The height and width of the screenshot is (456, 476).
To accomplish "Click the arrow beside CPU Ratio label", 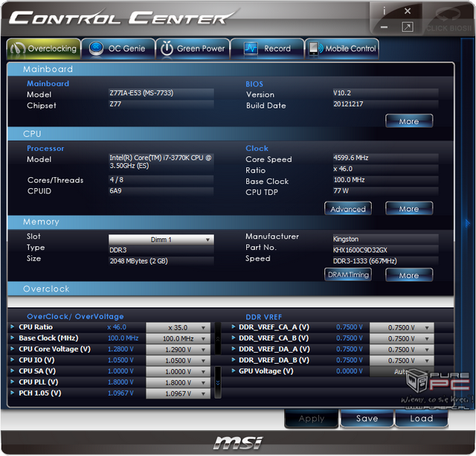I will 13,327.
